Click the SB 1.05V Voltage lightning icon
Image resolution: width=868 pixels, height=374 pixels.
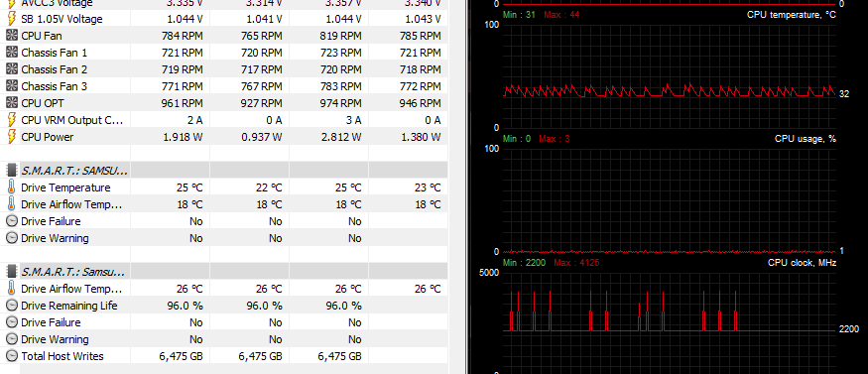[x=11, y=19]
